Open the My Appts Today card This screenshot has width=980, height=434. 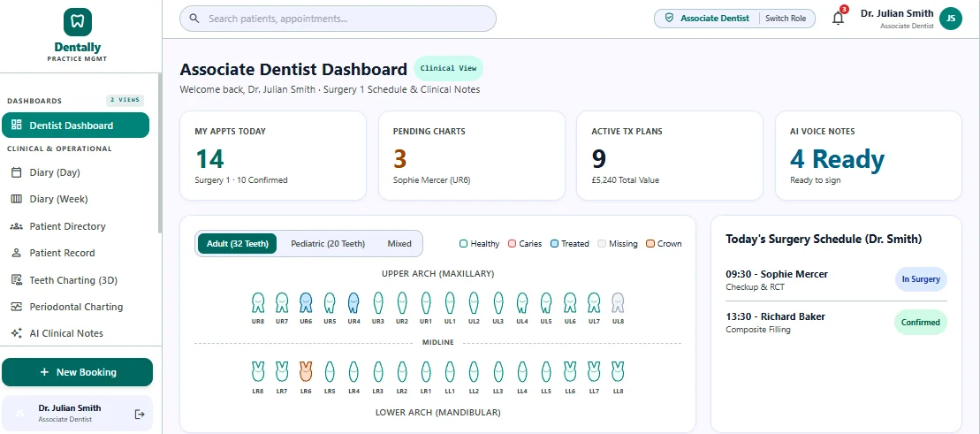coord(272,156)
